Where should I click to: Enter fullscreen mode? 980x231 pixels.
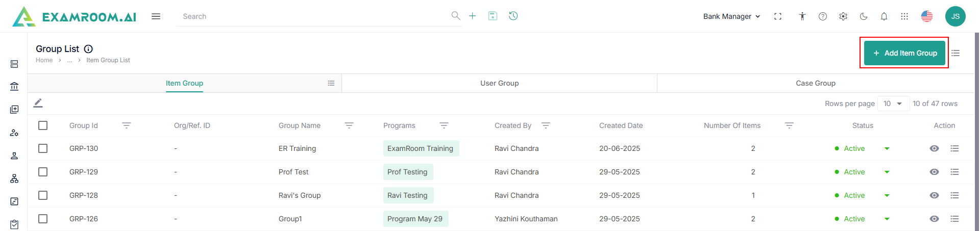pos(778,16)
